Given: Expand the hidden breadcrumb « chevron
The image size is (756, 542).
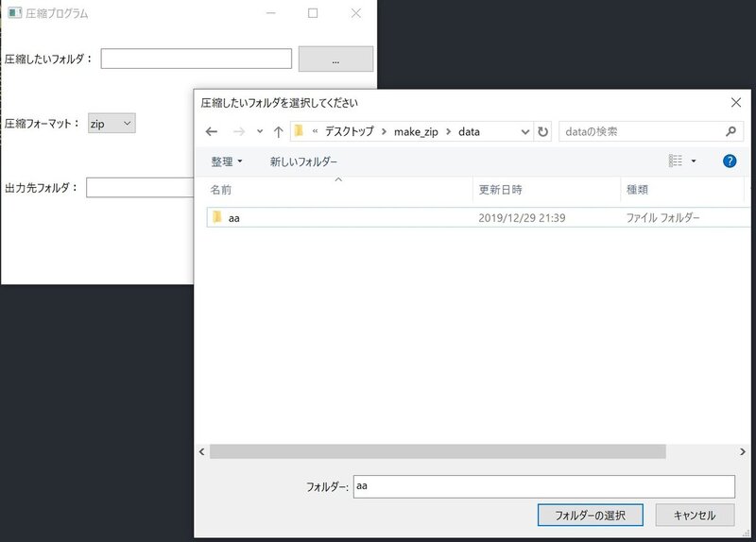Looking at the screenshot, I should (315, 131).
